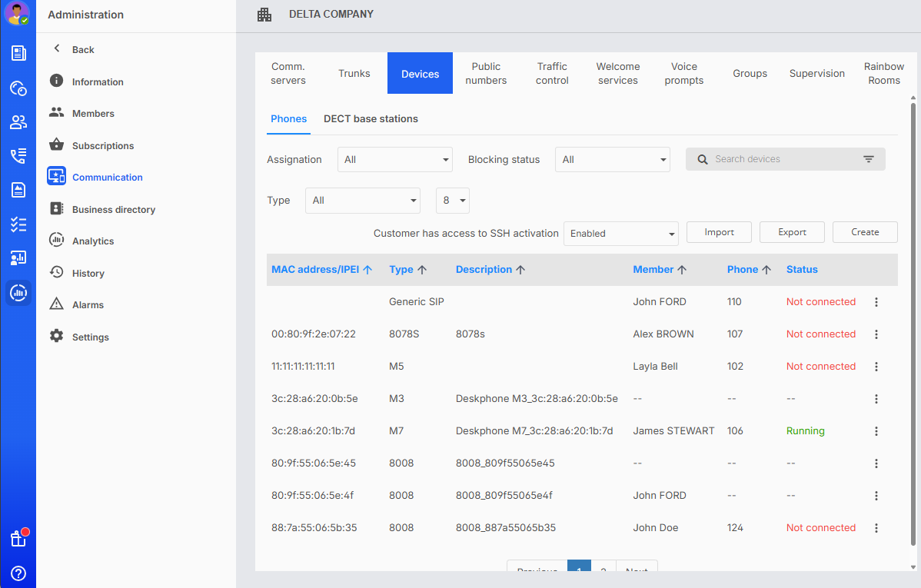Select the DECT base stations tab

371,119
